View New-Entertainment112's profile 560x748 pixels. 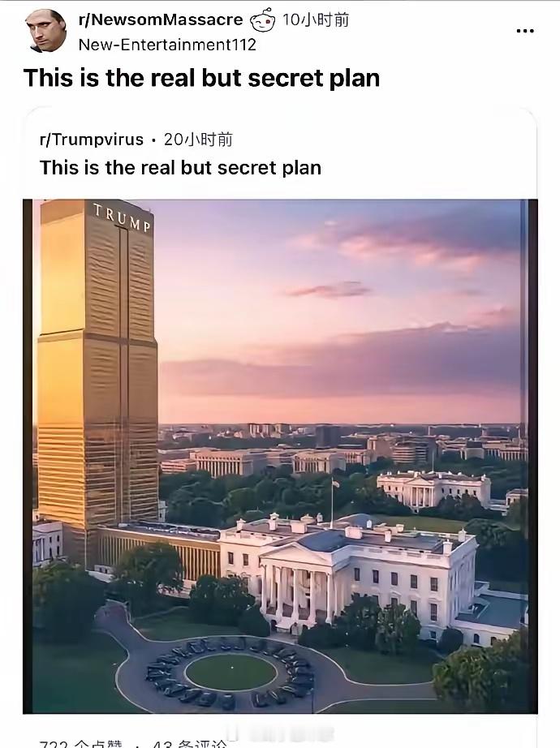[167, 45]
